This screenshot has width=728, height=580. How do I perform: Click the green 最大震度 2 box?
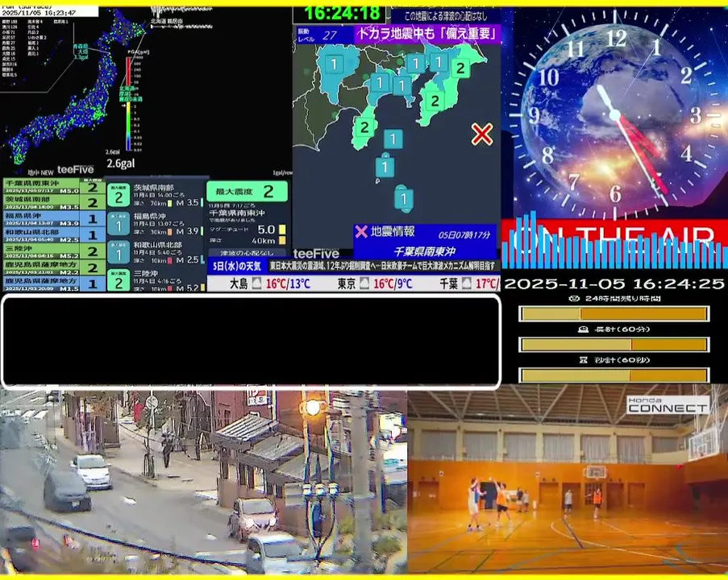[x=247, y=191]
